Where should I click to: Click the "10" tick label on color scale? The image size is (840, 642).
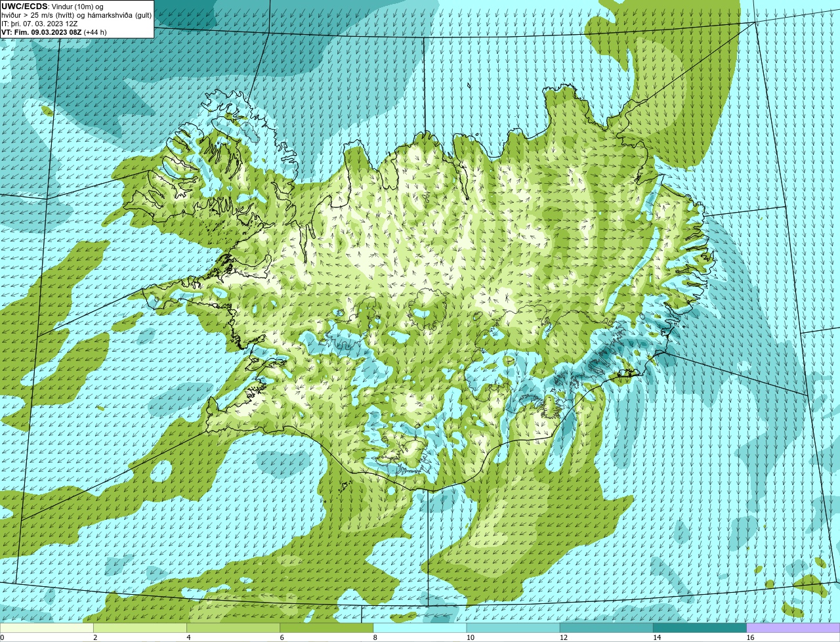click(x=470, y=637)
